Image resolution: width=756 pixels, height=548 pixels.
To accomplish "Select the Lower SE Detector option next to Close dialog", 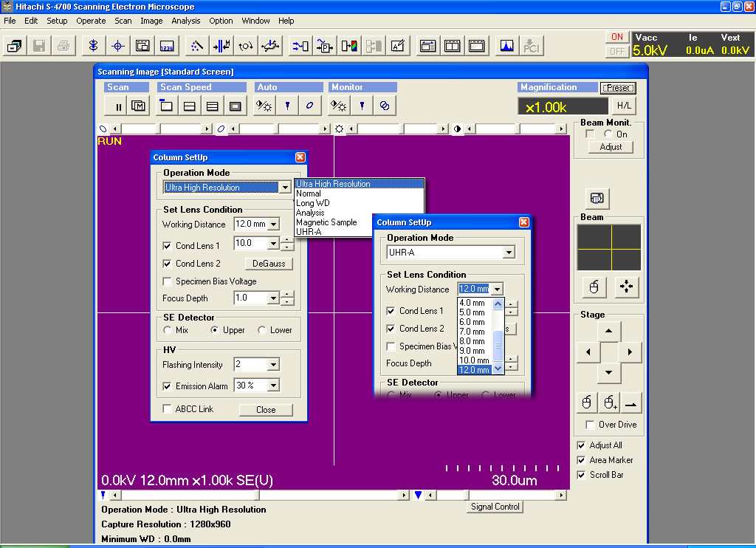I will (262, 330).
